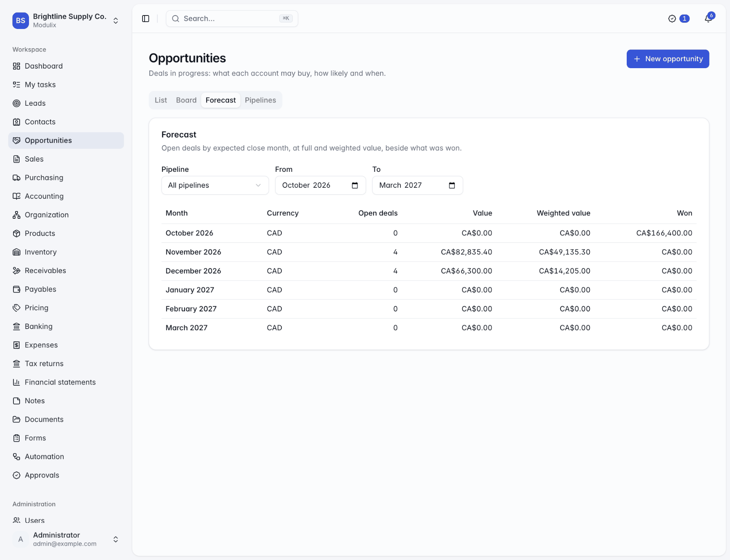Image resolution: width=730 pixels, height=560 pixels.
Task: Click the CA$66,300.00 value cell
Action: (467, 271)
